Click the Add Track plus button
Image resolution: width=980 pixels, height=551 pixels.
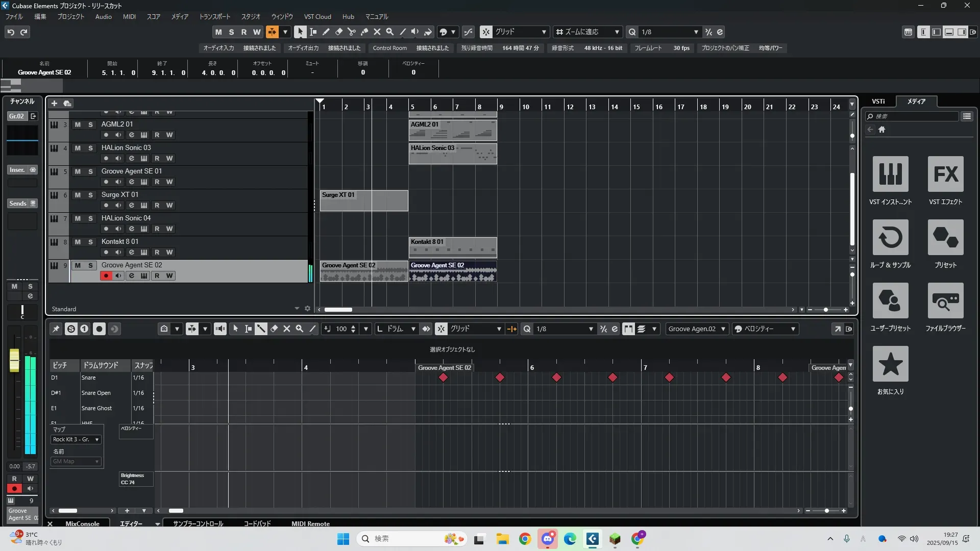[x=54, y=103]
